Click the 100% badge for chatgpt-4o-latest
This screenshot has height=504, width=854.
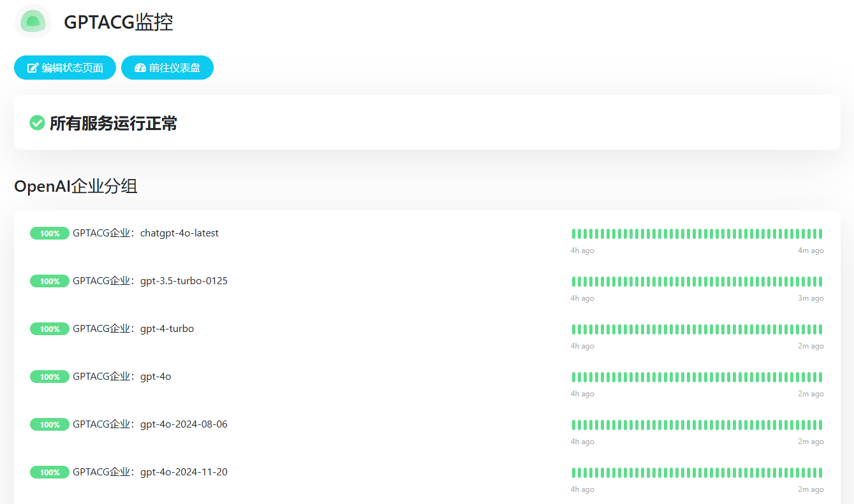pyautogui.click(x=50, y=233)
